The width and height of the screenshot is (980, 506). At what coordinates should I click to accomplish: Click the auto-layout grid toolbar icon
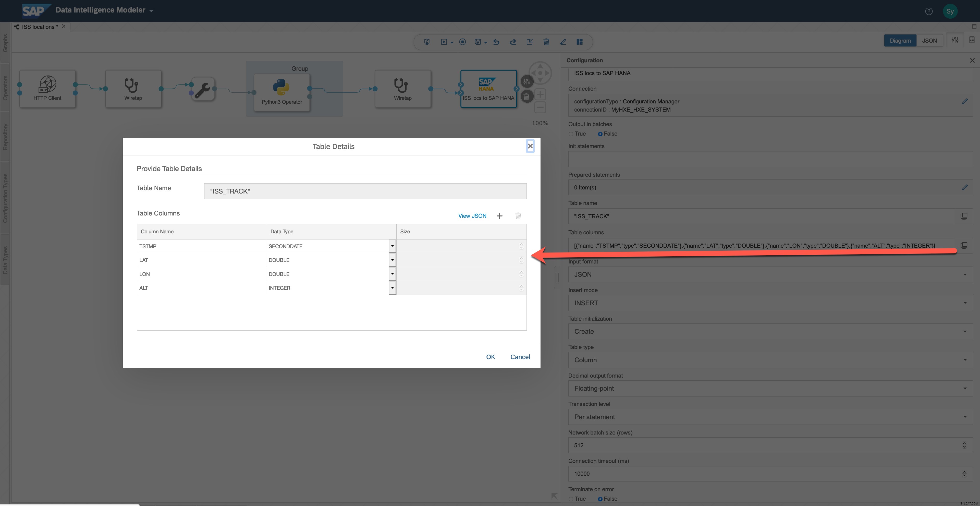coord(579,42)
